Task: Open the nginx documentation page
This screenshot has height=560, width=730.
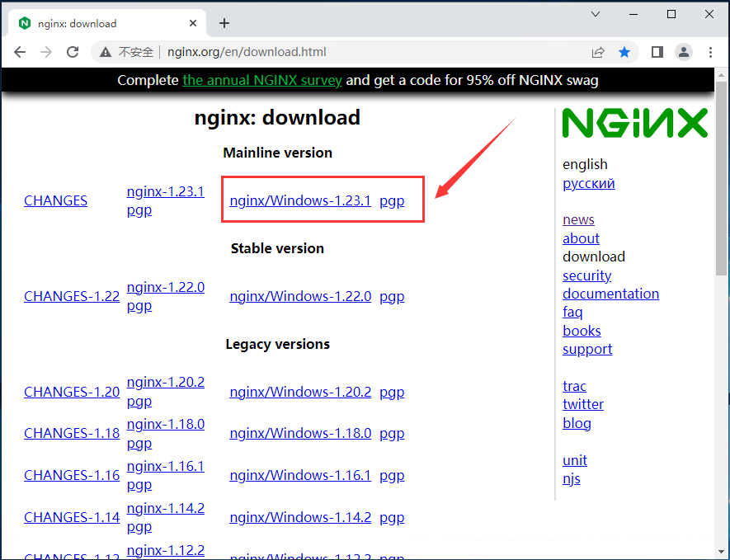Action: tap(610, 293)
